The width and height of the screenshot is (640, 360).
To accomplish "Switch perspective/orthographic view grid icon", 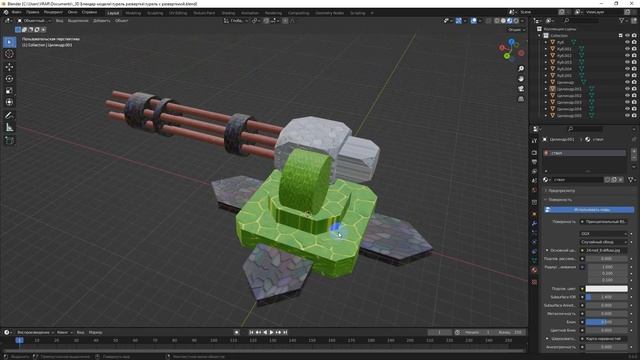I will (x=521, y=99).
